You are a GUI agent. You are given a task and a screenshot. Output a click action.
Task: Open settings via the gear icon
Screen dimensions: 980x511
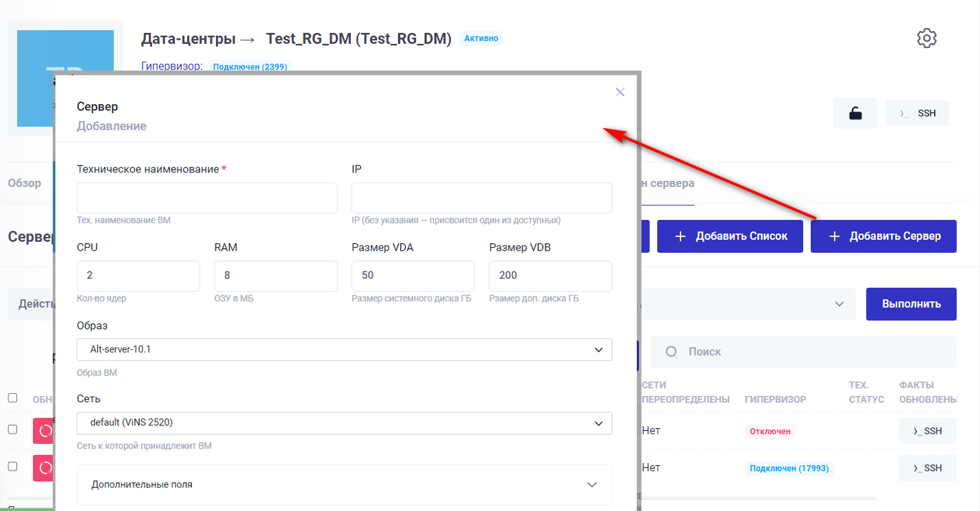coord(927,38)
